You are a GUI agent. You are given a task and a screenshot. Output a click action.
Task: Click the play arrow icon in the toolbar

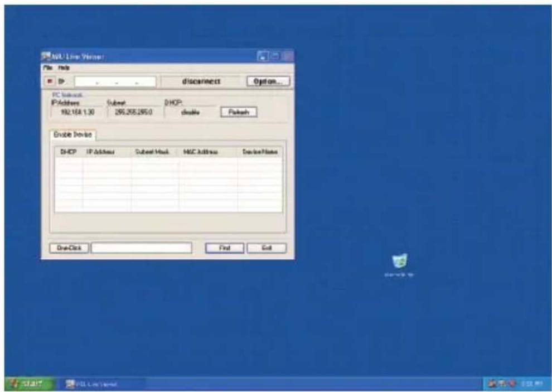point(61,81)
